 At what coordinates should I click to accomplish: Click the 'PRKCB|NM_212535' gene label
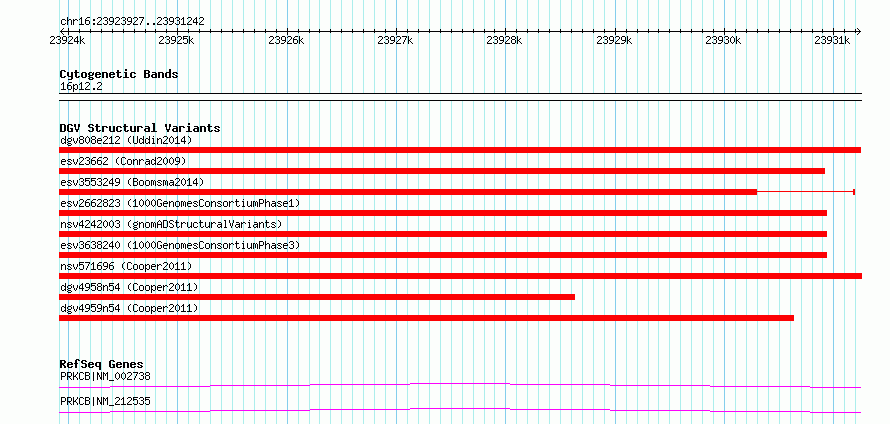[105, 401]
